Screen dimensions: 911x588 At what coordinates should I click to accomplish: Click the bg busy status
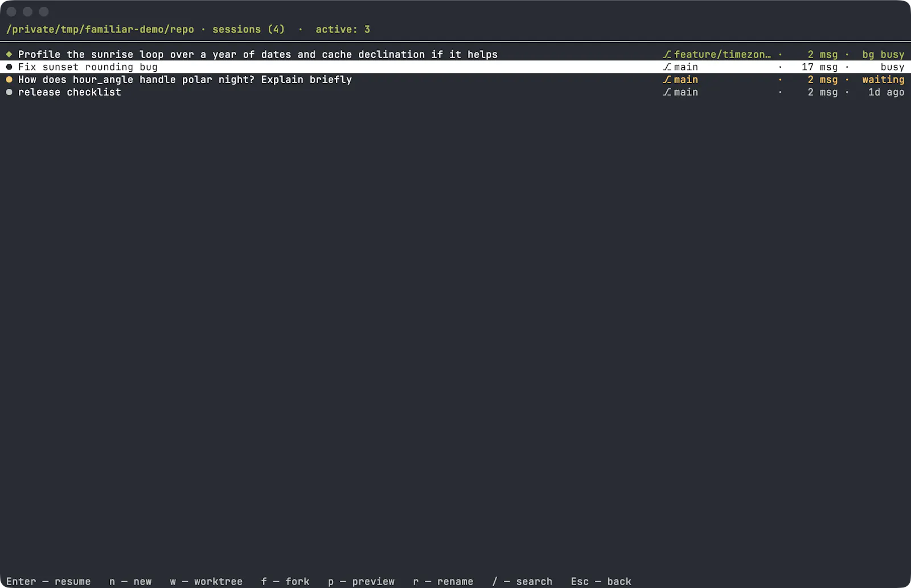pos(883,54)
